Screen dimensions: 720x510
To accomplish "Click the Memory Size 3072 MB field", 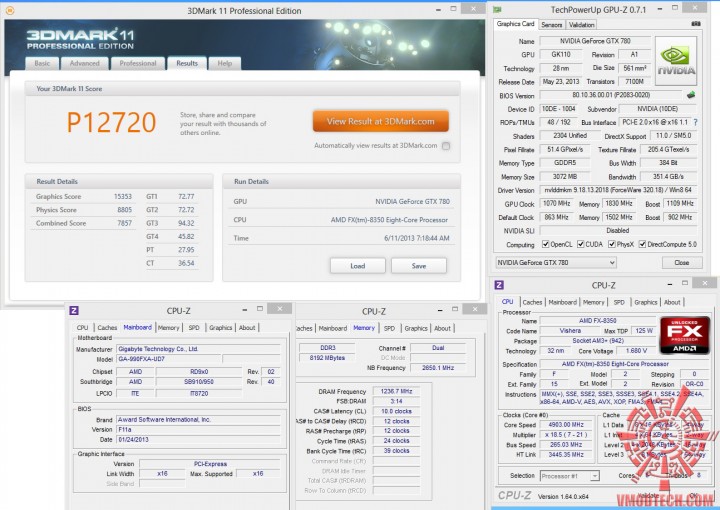I will tap(564, 176).
